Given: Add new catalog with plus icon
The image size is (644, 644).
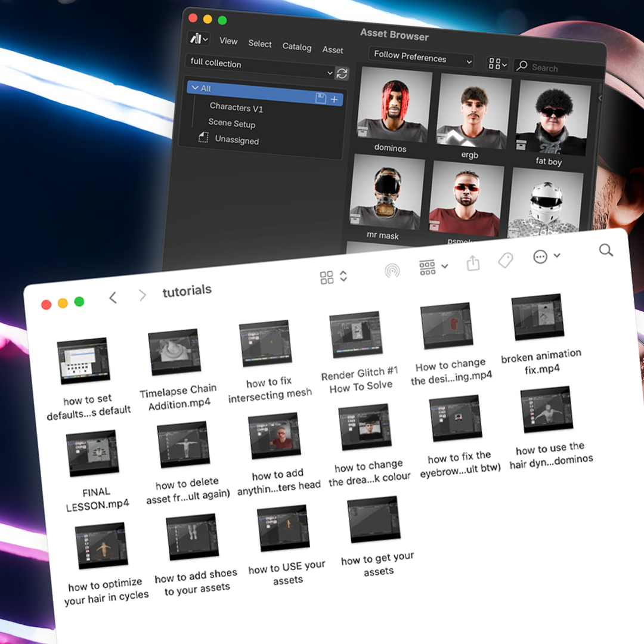Looking at the screenshot, I should (x=335, y=99).
